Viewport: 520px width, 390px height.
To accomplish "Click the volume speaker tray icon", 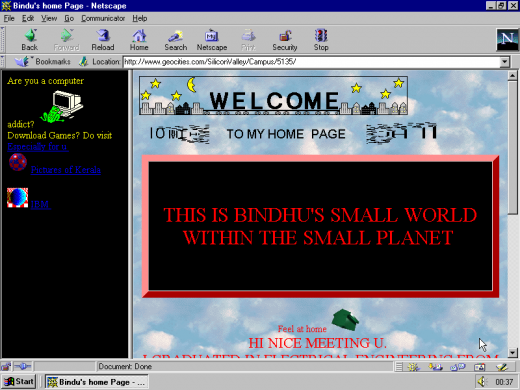I will pyautogui.click(x=482, y=381).
